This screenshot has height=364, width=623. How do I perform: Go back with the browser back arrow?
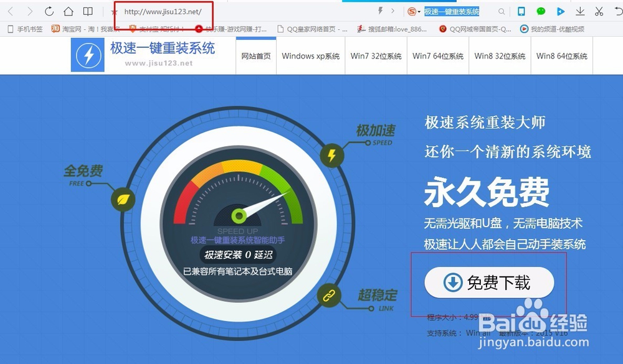coord(11,12)
